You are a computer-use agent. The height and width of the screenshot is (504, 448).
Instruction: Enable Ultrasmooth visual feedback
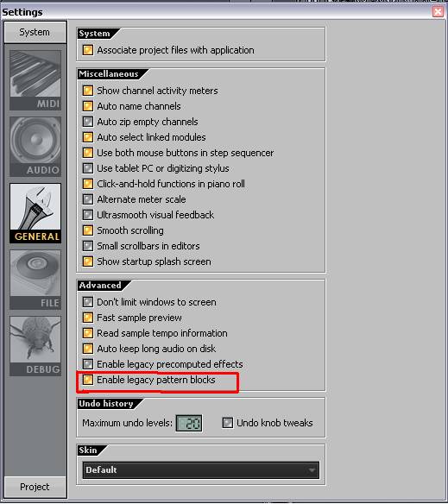[88, 215]
